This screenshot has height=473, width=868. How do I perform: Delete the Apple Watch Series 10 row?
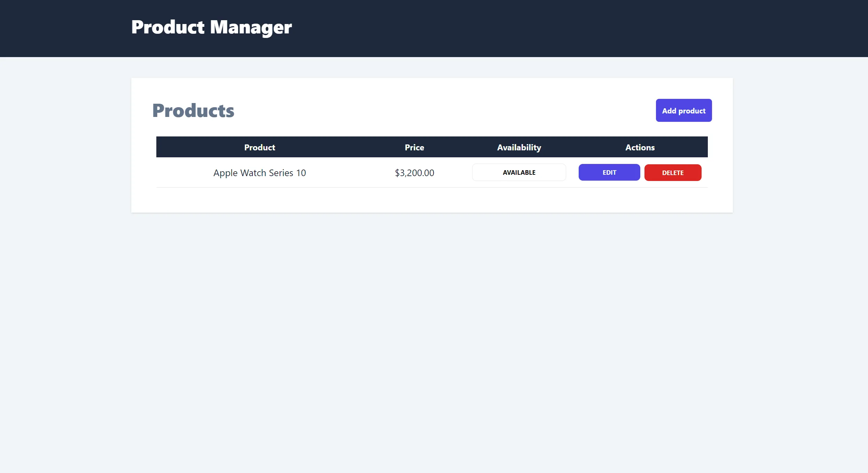673,173
